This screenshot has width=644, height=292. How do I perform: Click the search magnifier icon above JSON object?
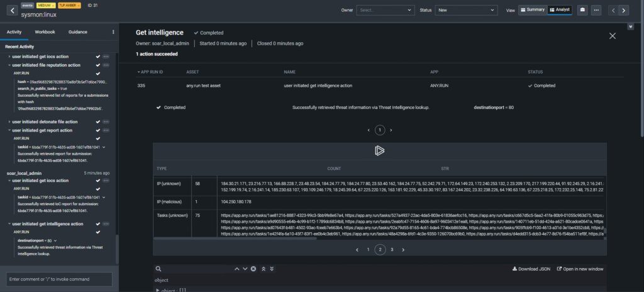(158, 269)
